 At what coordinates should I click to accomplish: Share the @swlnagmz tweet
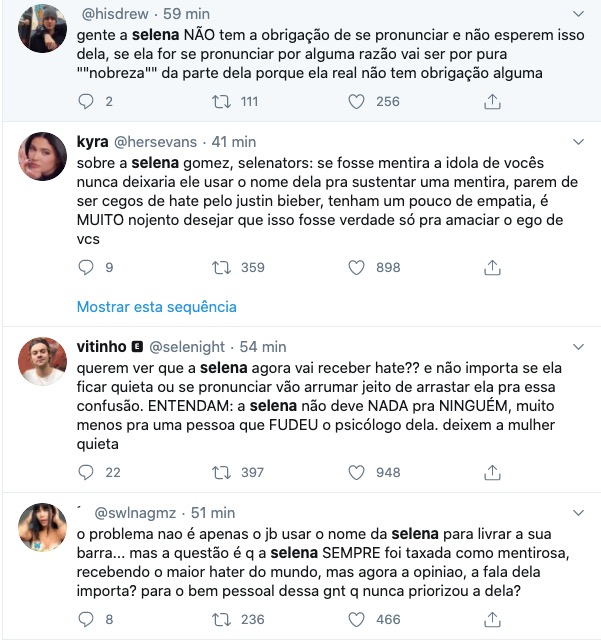click(x=492, y=619)
